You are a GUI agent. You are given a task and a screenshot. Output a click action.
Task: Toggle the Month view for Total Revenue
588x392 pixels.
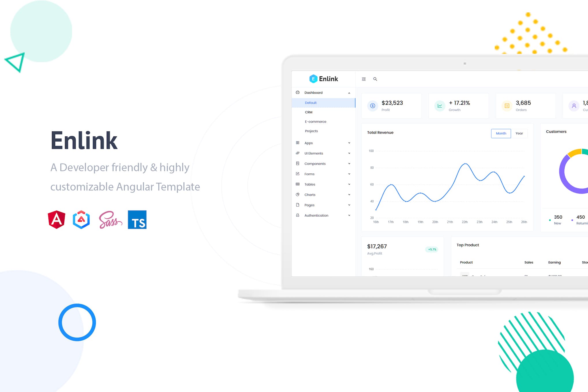[500, 133]
